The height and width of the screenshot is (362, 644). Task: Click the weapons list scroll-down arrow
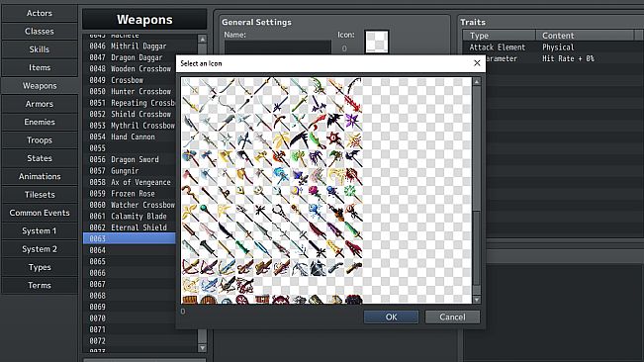(x=202, y=347)
